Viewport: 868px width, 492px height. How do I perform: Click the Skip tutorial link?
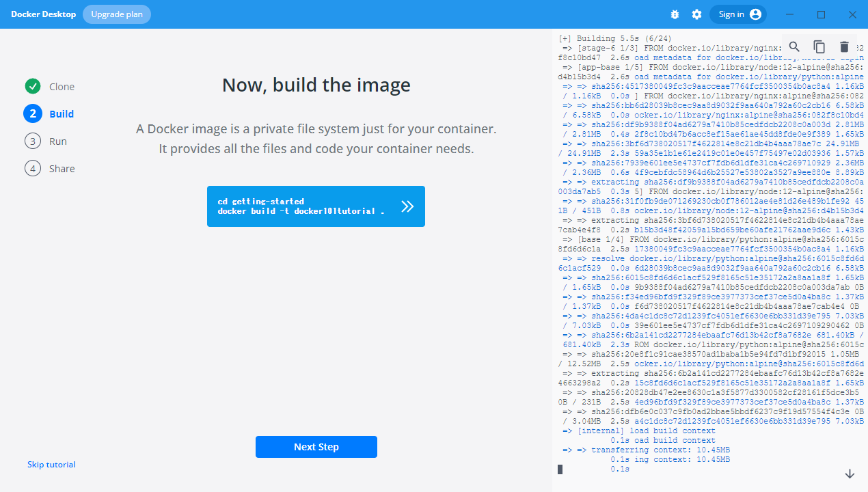point(51,465)
